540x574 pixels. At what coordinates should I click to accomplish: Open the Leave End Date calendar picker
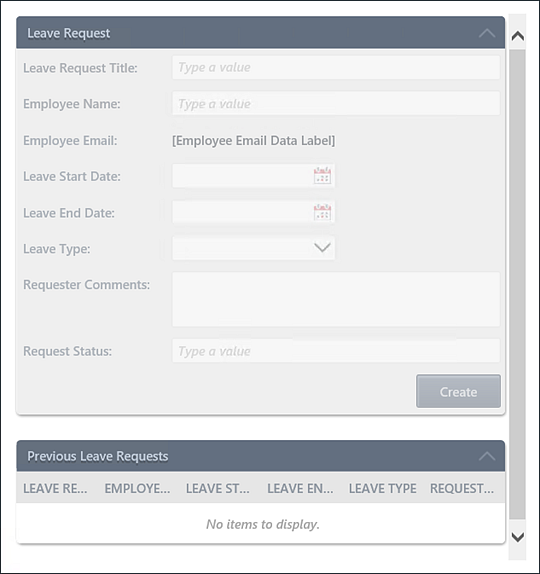pos(322,212)
